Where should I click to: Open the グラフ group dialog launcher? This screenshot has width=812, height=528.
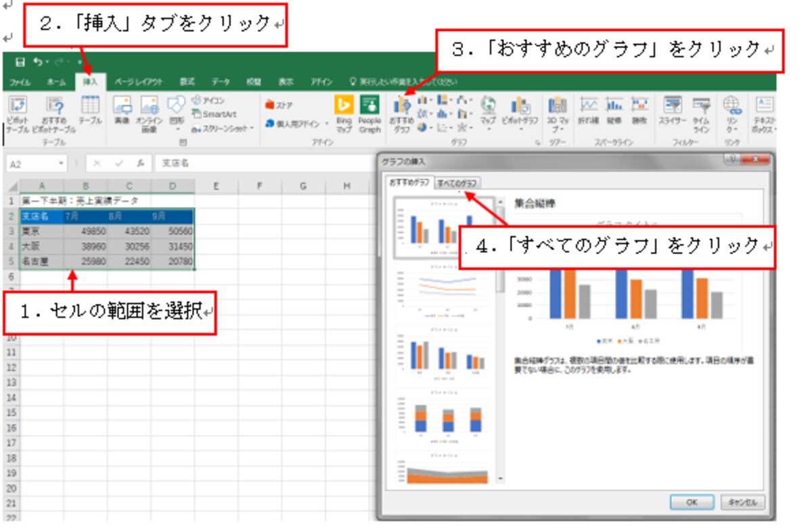(537, 143)
